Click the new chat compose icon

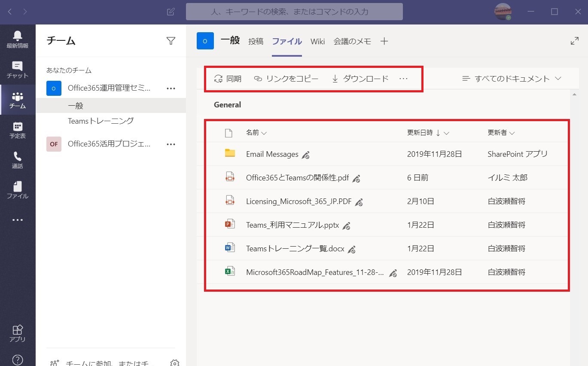point(171,12)
